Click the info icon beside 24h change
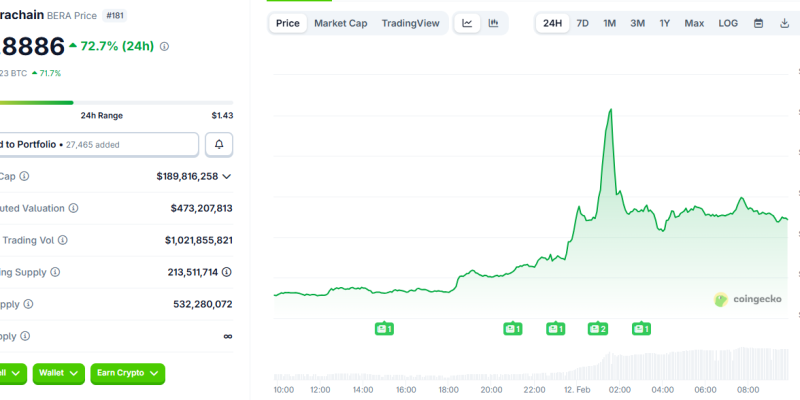The width and height of the screenshot is (800, 400). tap(164, 46)
